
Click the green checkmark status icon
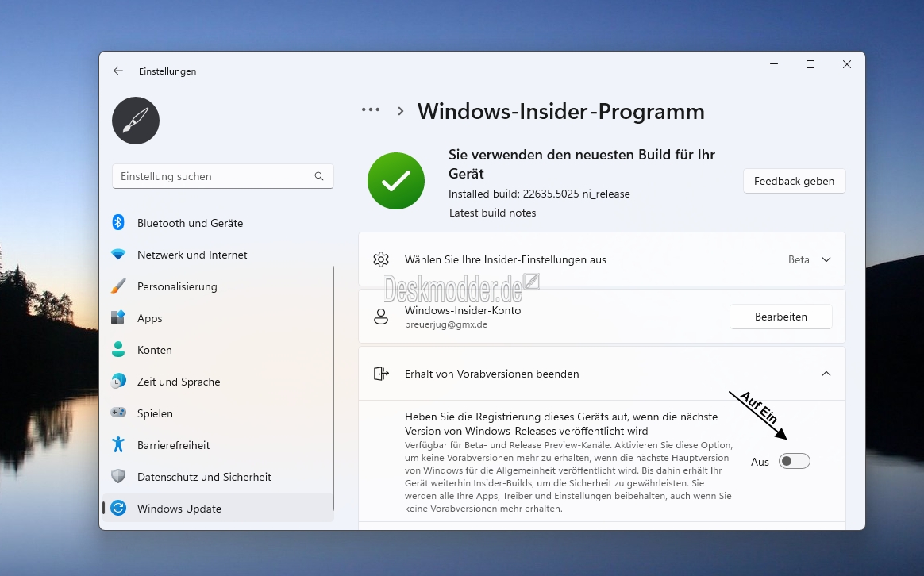[396, 181]
